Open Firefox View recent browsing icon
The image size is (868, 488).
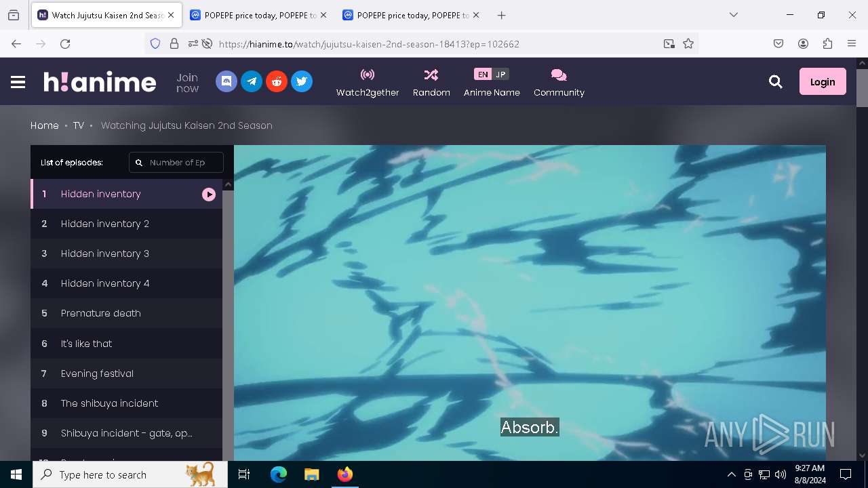[x=14, y=15]
